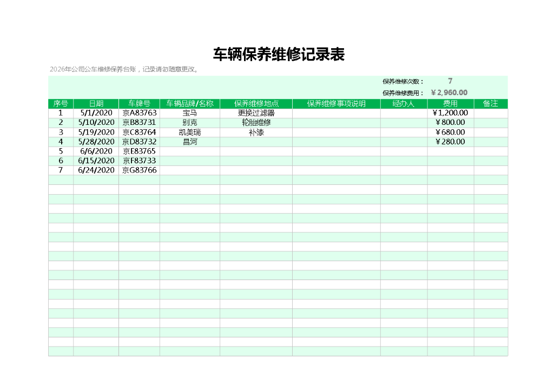Select date cell 5/1/2020
The image size is (541, 392).
96,113
